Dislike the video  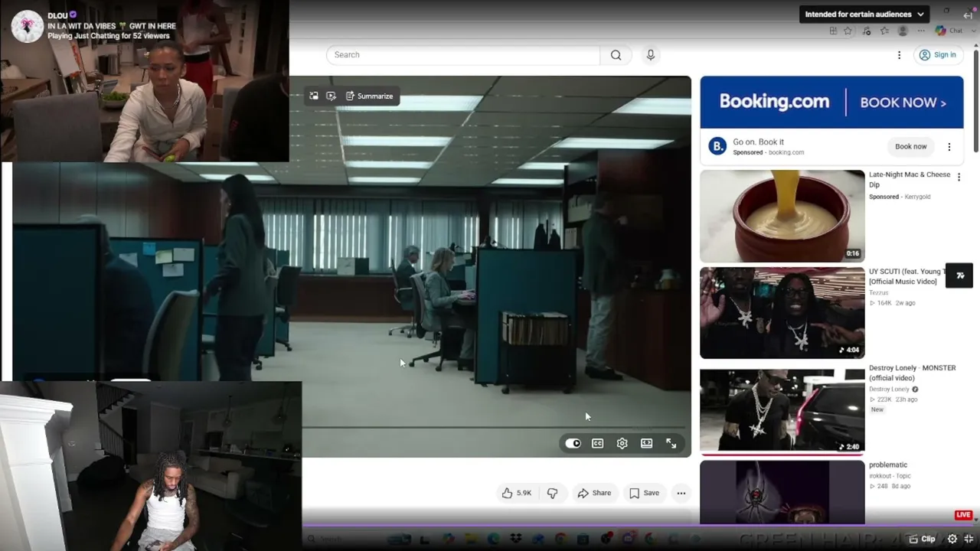pos(552,493)
